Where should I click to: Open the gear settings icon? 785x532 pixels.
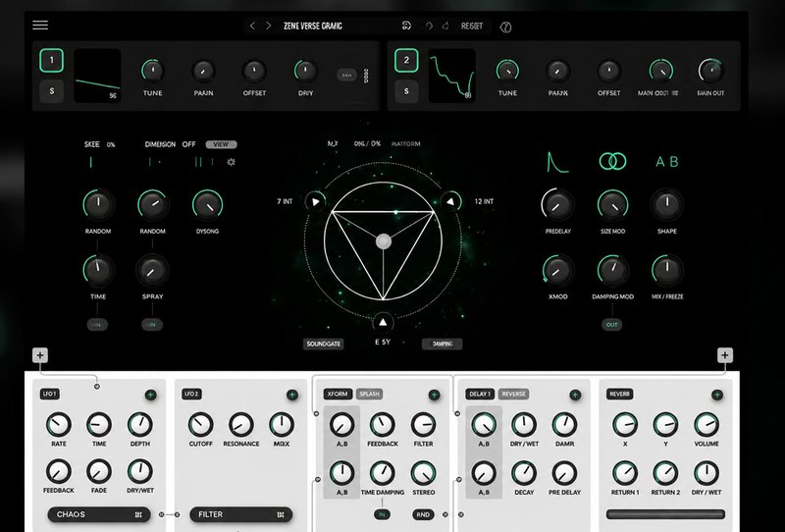pyautogui.click(x=231, y=162)
